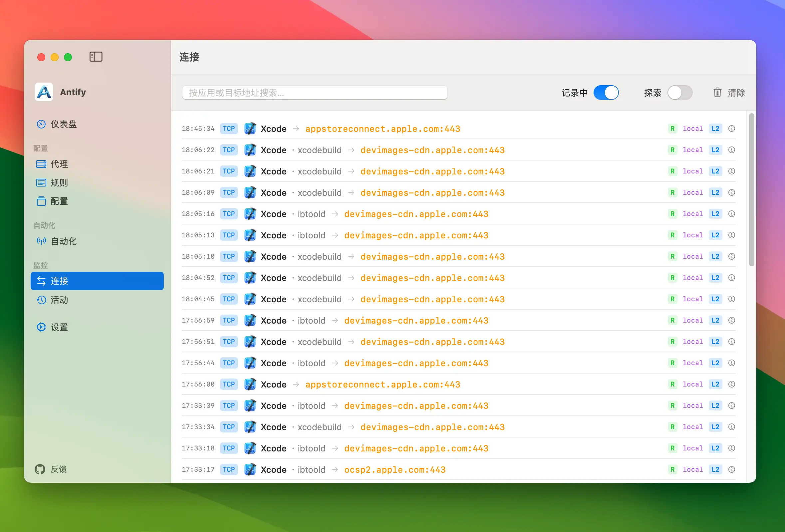Click the xcodebuild process name at 18:05:10
The height and width of the screenshot is (532, 785).
click(320, 257)
